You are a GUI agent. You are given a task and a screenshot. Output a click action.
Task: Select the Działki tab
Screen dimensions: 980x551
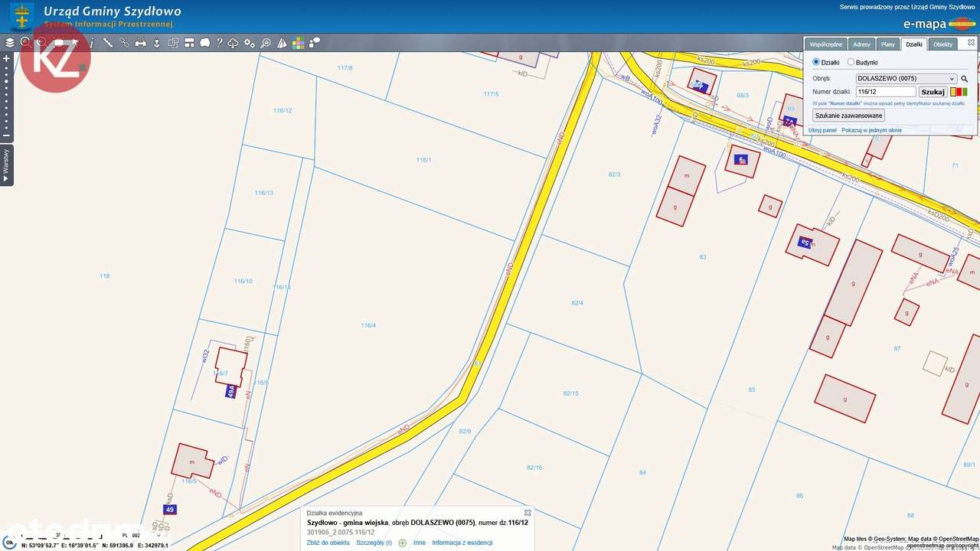tap(914, 44)
